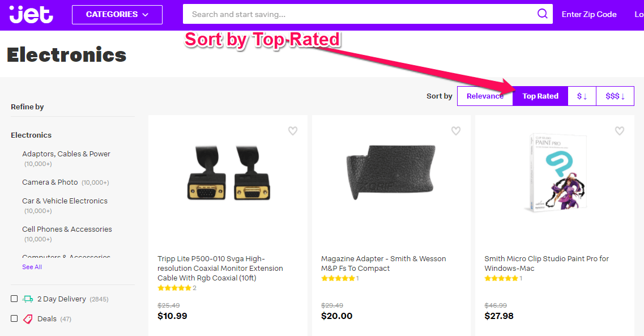Click the search magnifier icon
Screen dimensions: 644x336
542,14
